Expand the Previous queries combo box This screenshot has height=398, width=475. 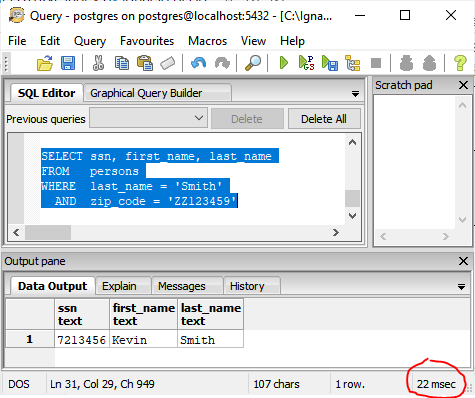[x=148, y=118]
